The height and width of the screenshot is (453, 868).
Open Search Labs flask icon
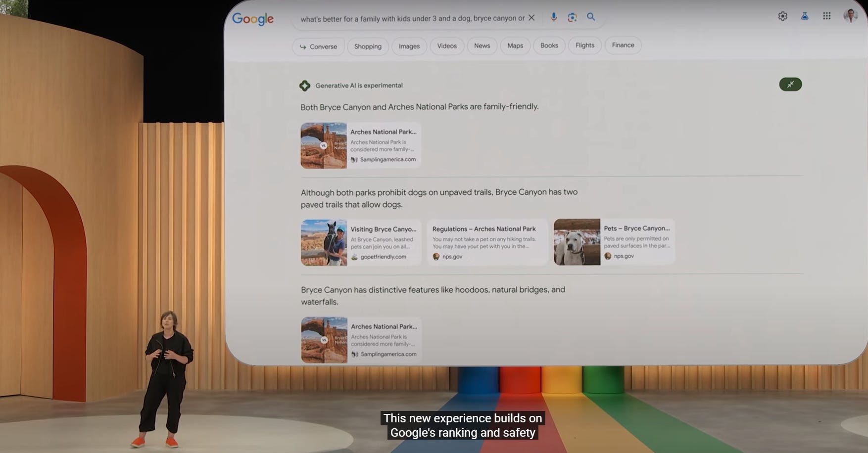pos(805,16)
